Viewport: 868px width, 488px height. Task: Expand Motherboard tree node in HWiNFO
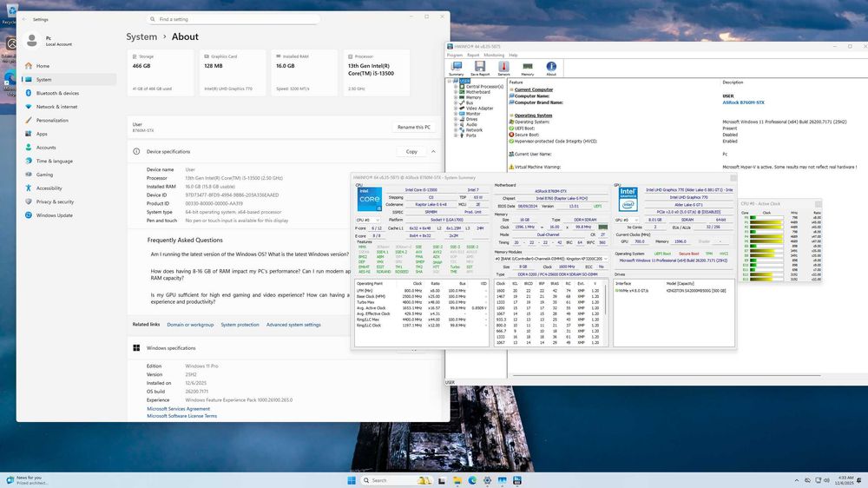coord(456,92)
